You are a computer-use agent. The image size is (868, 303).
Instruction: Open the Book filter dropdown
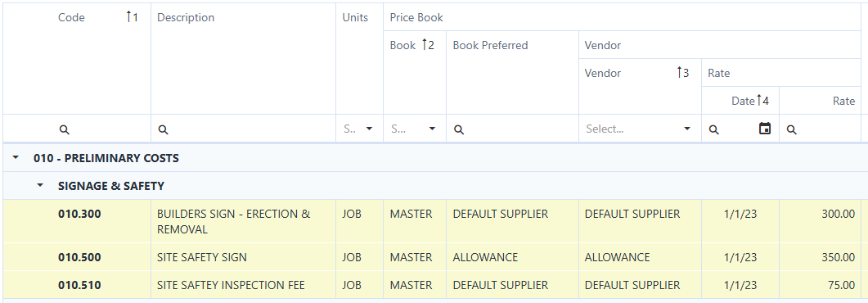point(432,129)
